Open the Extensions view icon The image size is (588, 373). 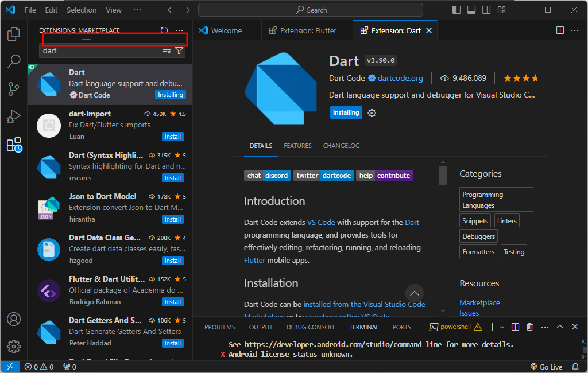point(14,145)
